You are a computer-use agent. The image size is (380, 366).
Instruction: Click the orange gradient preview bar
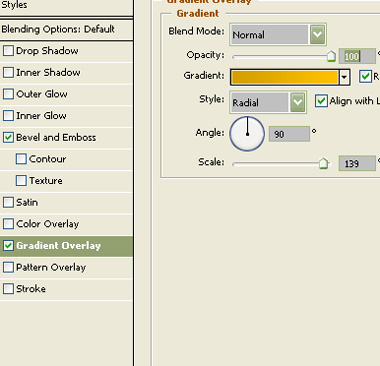pyautogui.click(x=285, y=77)
